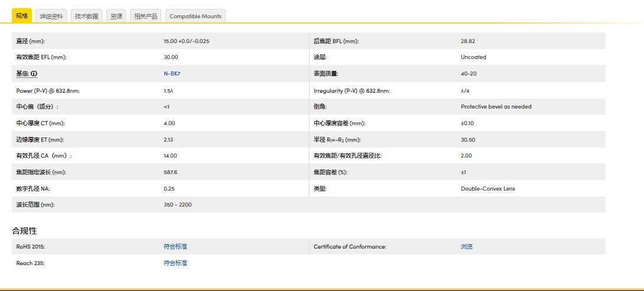Click the diameter value 15.00 +0.0/-0.025
This screenshot has height=291, width=644.
(186, 41)
